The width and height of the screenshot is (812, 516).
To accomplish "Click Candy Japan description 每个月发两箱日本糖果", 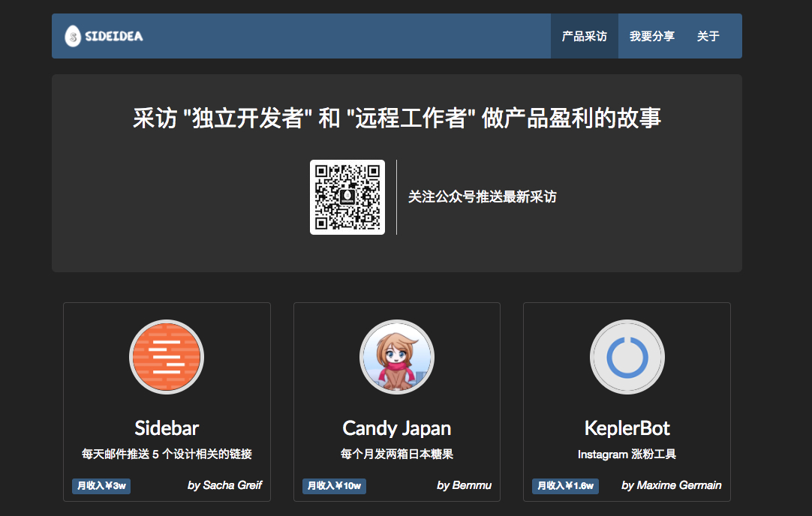I will 397,454.
